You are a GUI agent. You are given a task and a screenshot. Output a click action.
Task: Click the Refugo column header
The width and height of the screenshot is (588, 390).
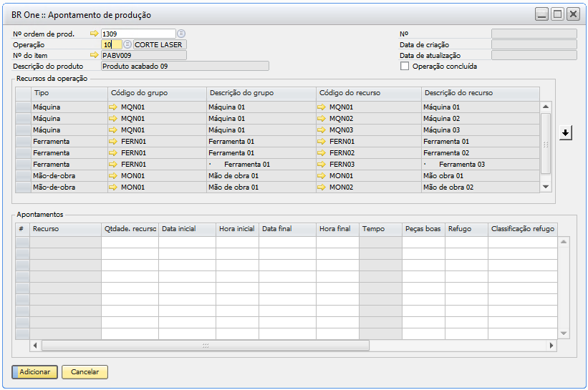[x=466, y=229]
